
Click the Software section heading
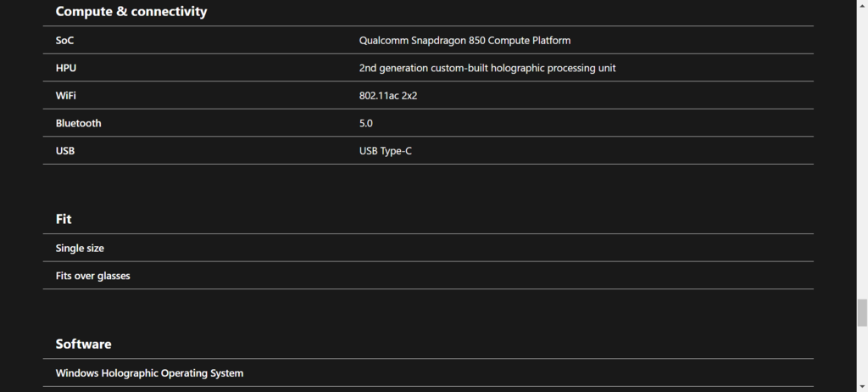[84, 344]
